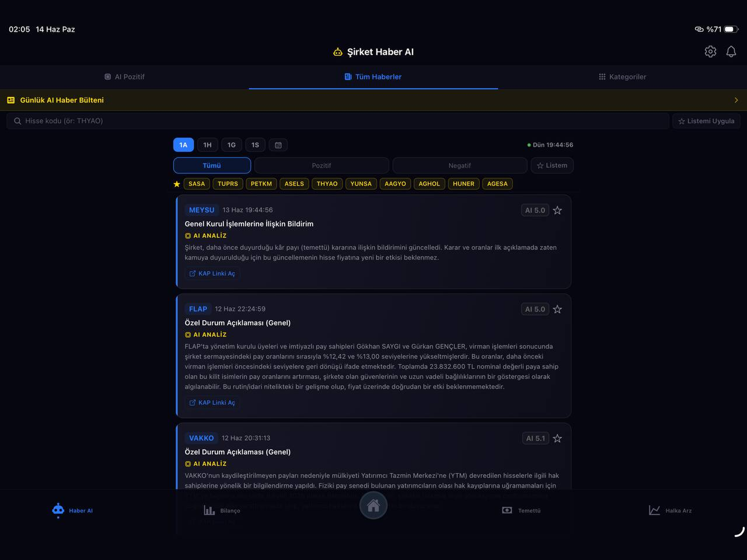This screenshot has width=747, height=560.
Task: Select PETKM ticker chip
Action: (x=261, y=184)
